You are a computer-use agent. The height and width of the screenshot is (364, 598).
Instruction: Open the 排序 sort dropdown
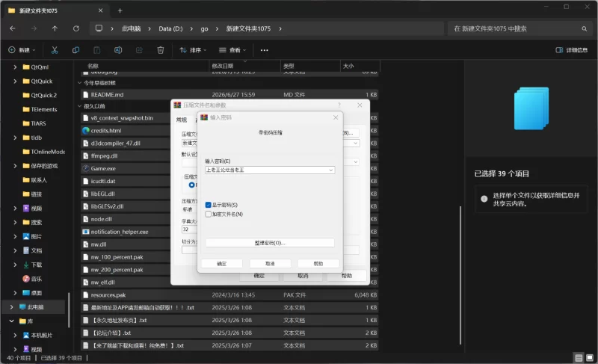(x=193, y=50)
